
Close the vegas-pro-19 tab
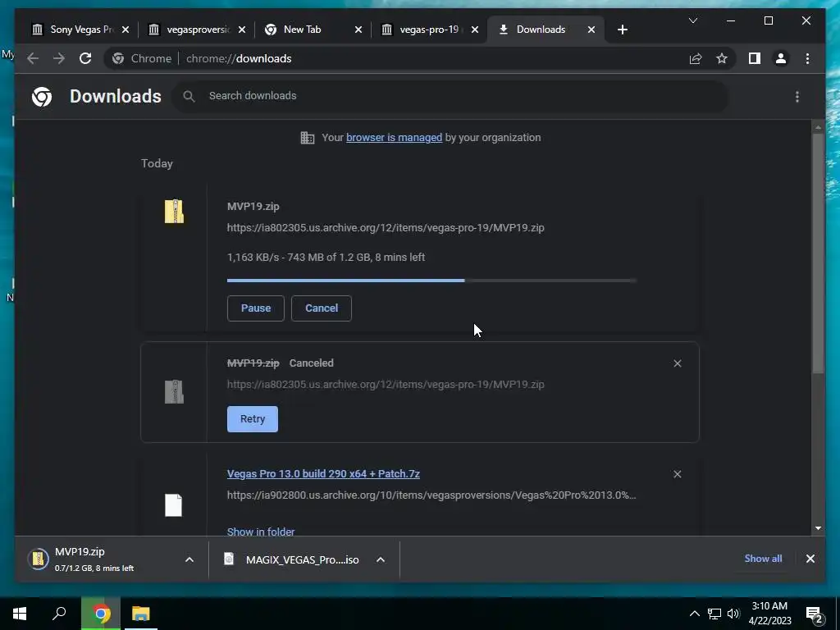click(x=475, y=30)
